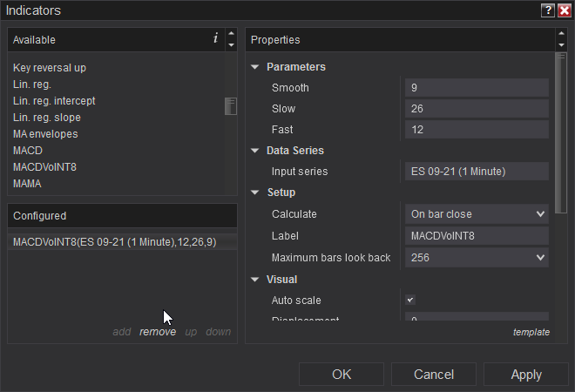This screenshot has height=392, width=575.
Task: Click the template link
Action: (531, 332)
